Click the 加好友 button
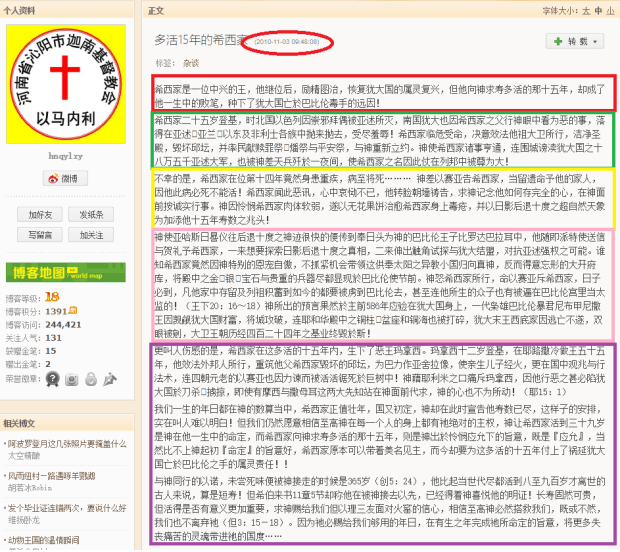The width and height of the screenshot is (620, 552). 41,215
